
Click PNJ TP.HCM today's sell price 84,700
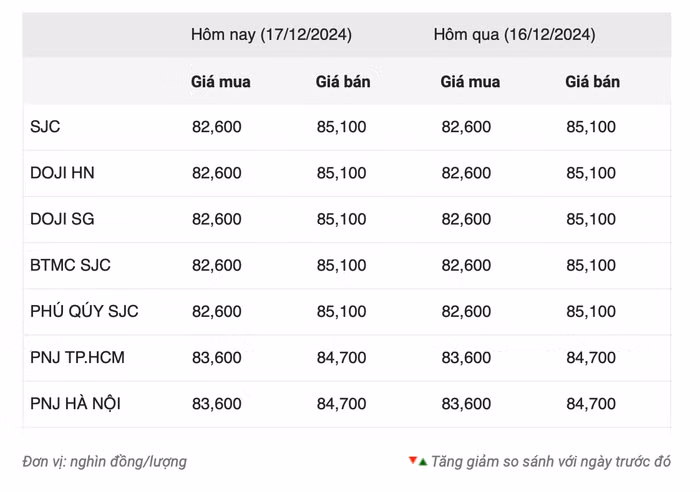pyautogui.click(x=341, y=357)
